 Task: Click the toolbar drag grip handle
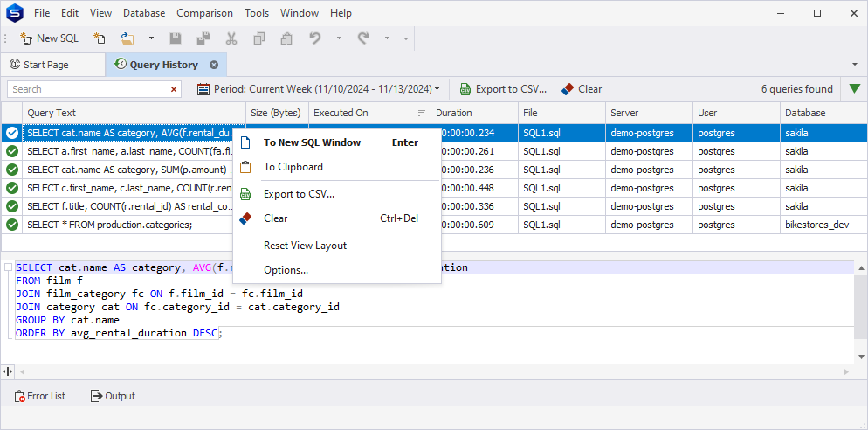click(5, 38)
